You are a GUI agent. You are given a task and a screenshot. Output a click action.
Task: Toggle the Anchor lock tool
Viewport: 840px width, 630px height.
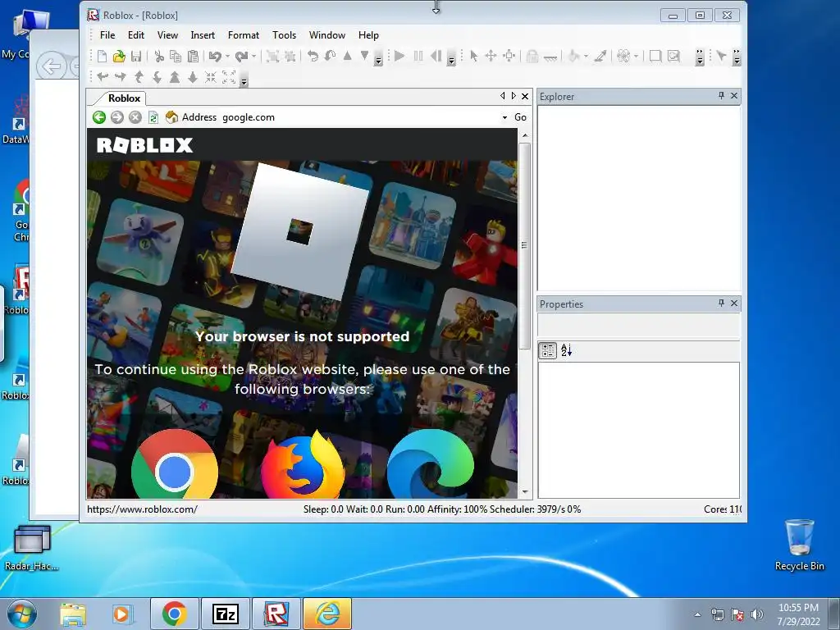point(532,56)
